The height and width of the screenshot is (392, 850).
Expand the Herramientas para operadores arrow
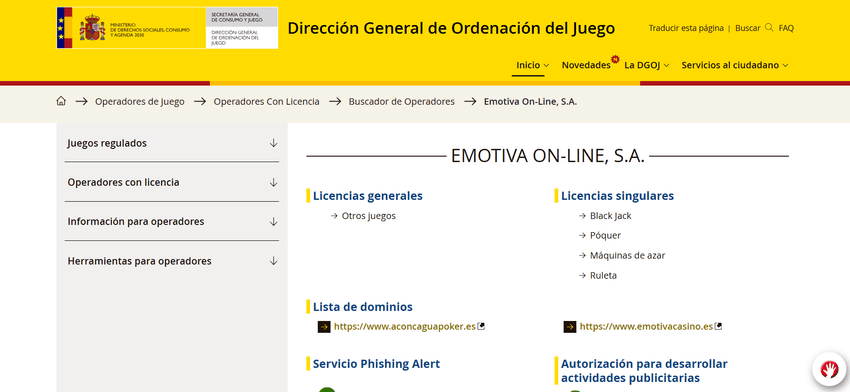click(x=273, y=261)
